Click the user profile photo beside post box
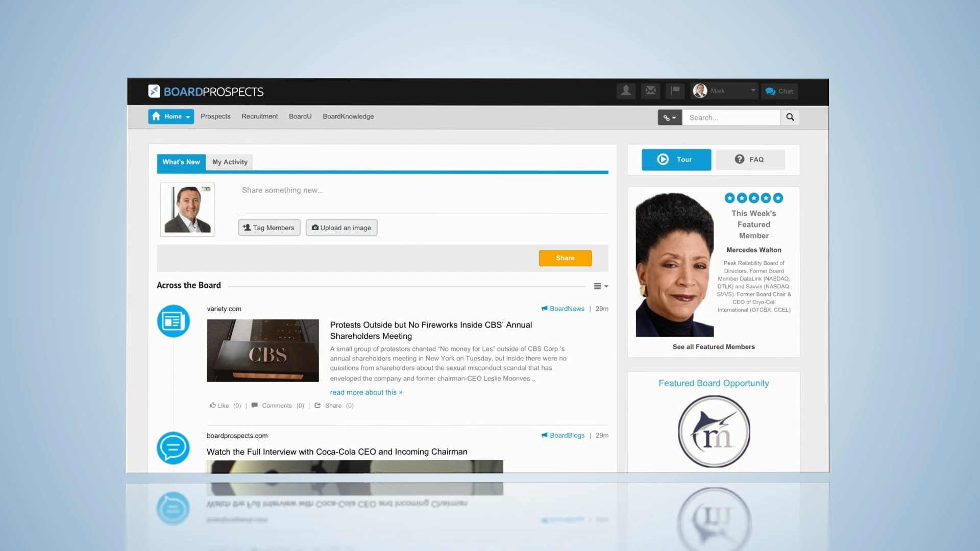Screen dimensions: 980x551 (x=187, y=210)
